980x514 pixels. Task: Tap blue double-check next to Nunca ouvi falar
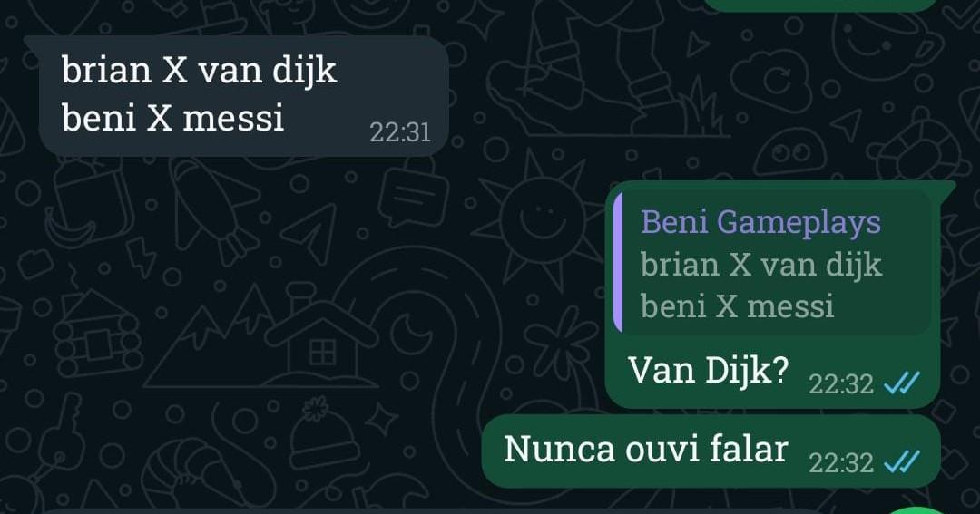tap(902, 462)
